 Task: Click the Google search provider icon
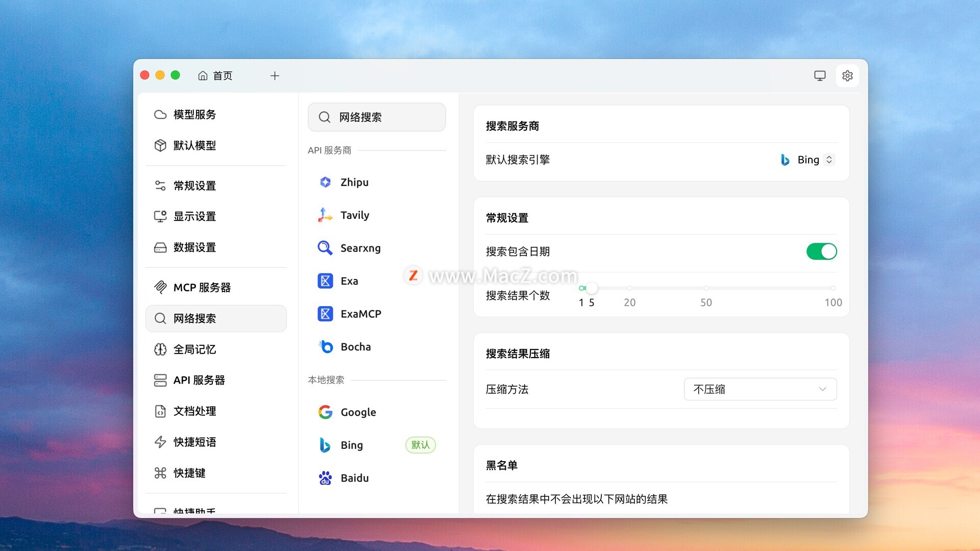click(325, 412)
